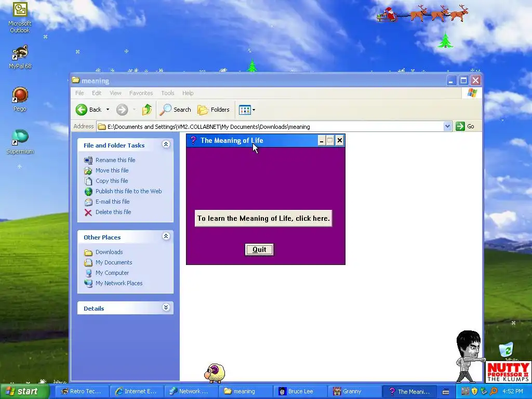Switch to Retro Tec... taskbar button
The width and height of the screenshot is (532, 399).
82,392
